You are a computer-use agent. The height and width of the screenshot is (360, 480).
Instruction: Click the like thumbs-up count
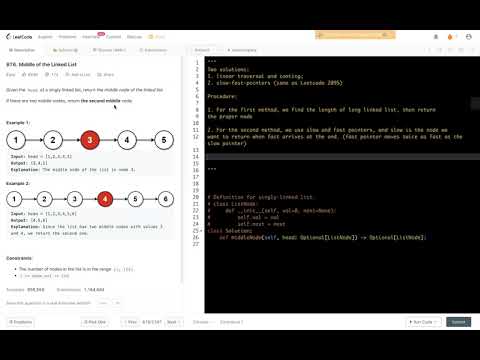click(30, 75)
